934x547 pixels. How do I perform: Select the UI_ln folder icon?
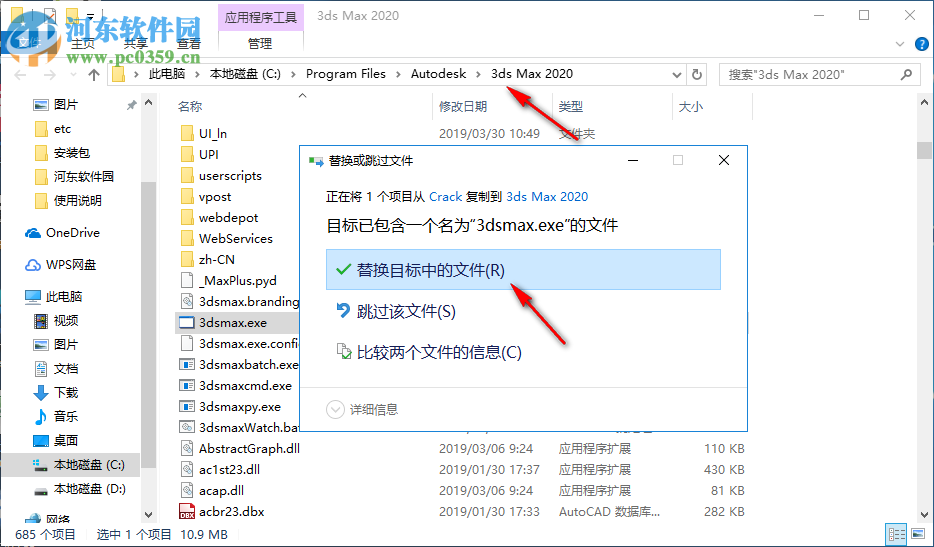tap(187, 133)
